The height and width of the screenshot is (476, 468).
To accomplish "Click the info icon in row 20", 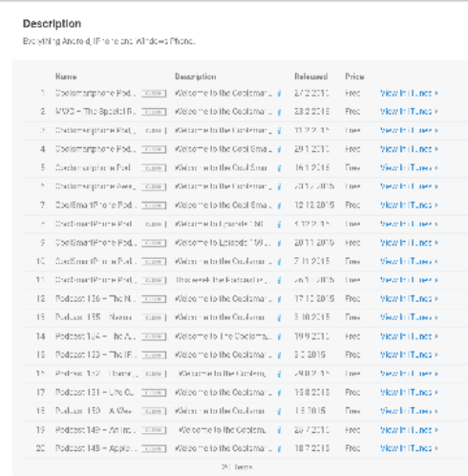I will pos(279,448).
